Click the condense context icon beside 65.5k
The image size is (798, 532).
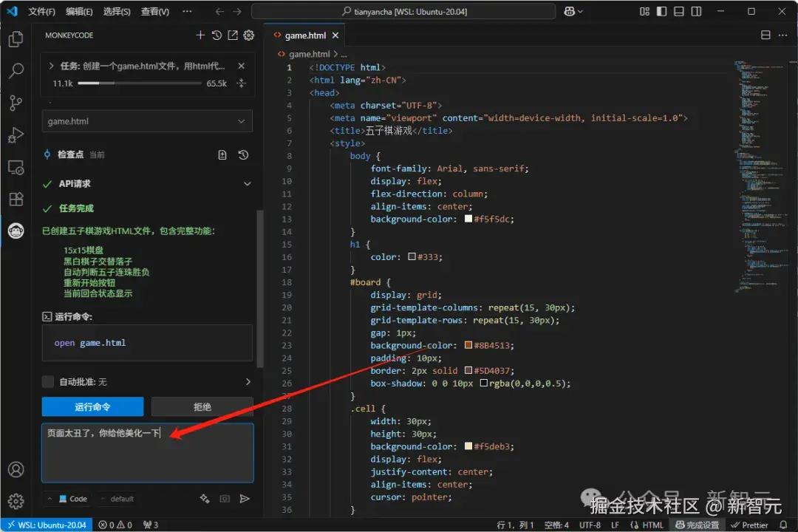point(241,83)
